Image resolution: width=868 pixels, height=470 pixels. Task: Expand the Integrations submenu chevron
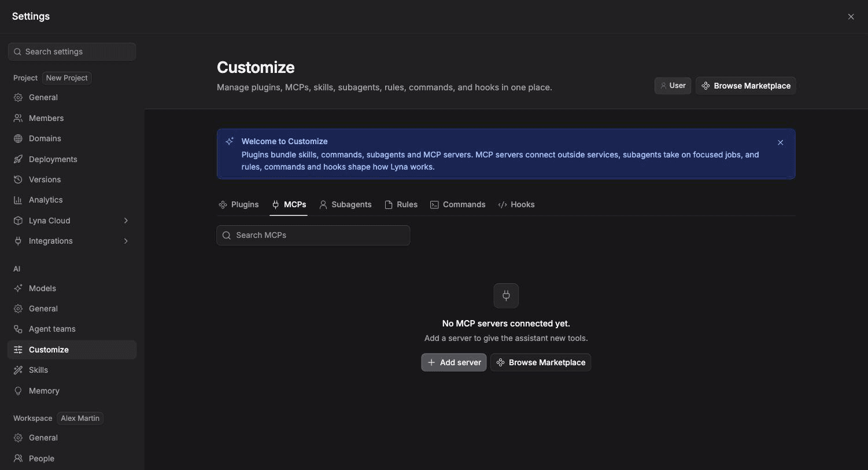(x=125, y=241)
